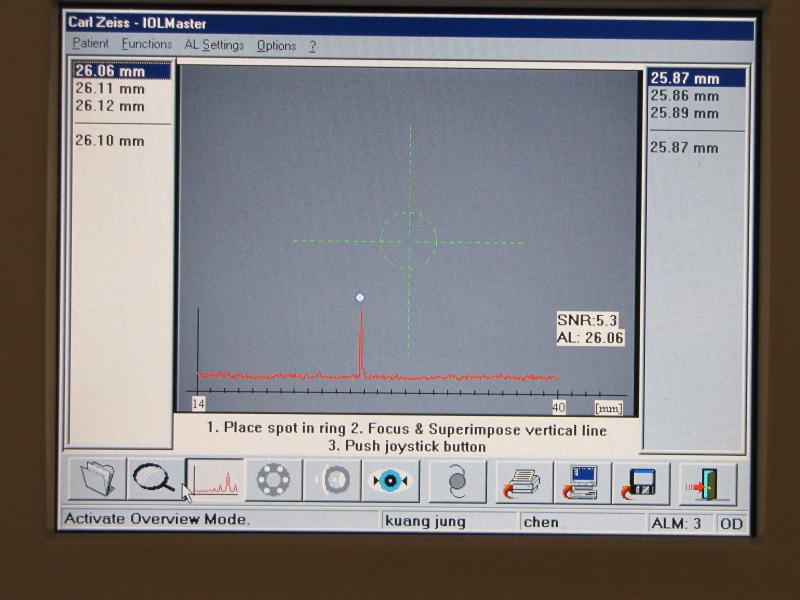The height and width of the screenshot is (600, 800).
Task: Switch to keratometer dotted ring mode
Action: click(273, 481)
